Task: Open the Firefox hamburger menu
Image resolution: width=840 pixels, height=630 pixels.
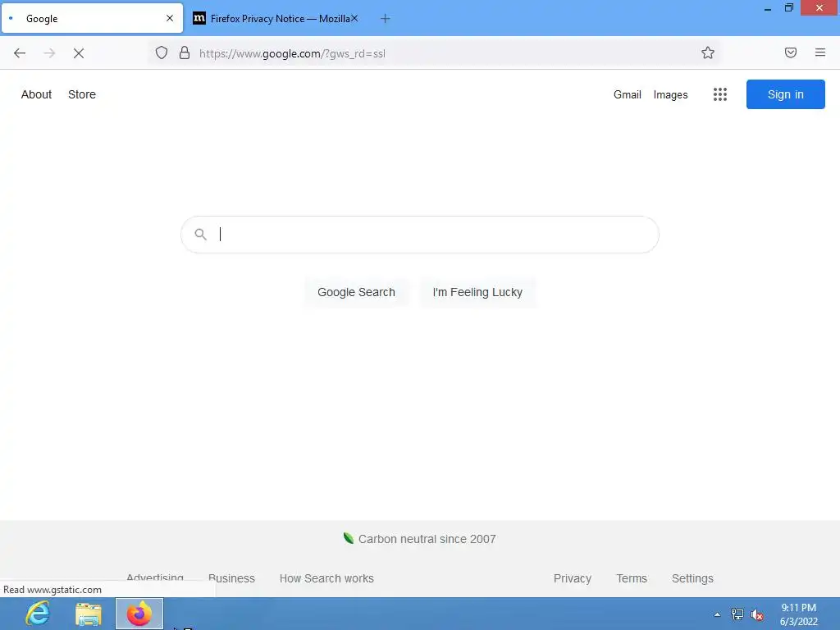Action: 820,52
